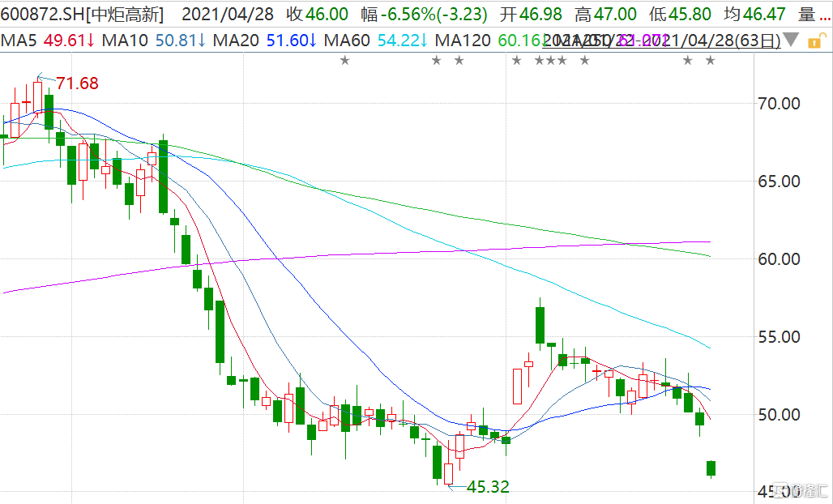Click the 70.00 price axis label
The image size is (833, 504).
pyautogui.click(x=779, y=104)
